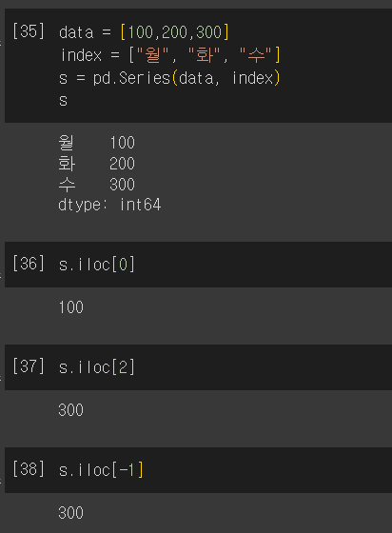The width and height of the screenshot is (392, 533).
Task: Click output 300 under s.iloc[-1]
Action: tap(71, 513)
